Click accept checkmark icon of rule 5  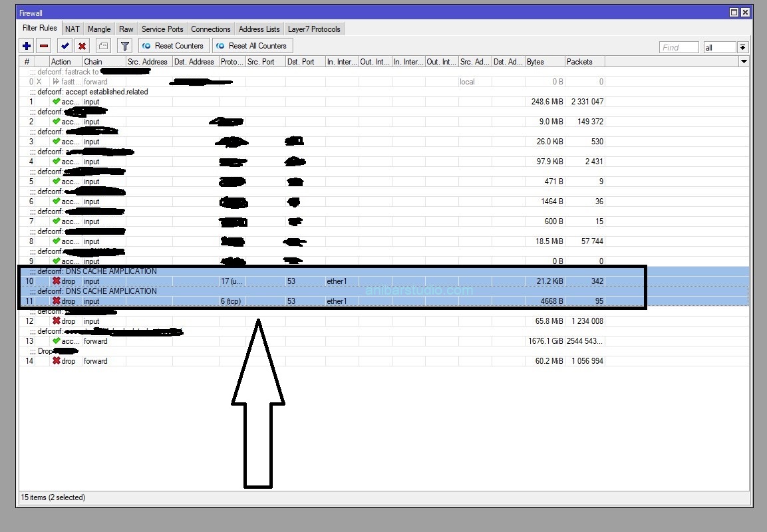click(57, 181)
